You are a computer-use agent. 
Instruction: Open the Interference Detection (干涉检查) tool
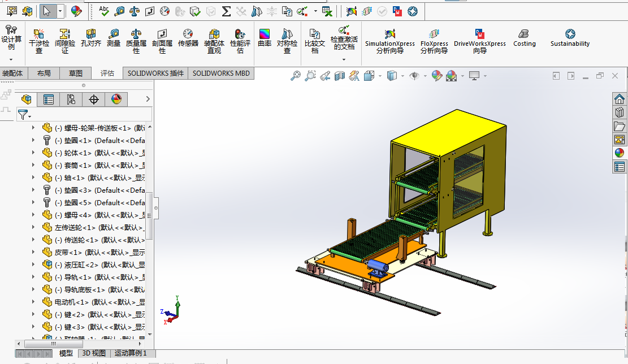39,41
